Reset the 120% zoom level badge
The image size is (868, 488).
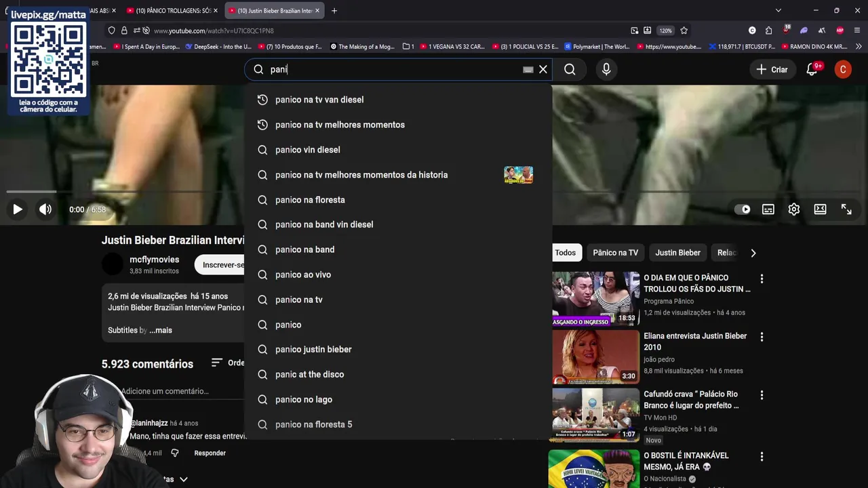pyautogui.click(x=666, y=30)
